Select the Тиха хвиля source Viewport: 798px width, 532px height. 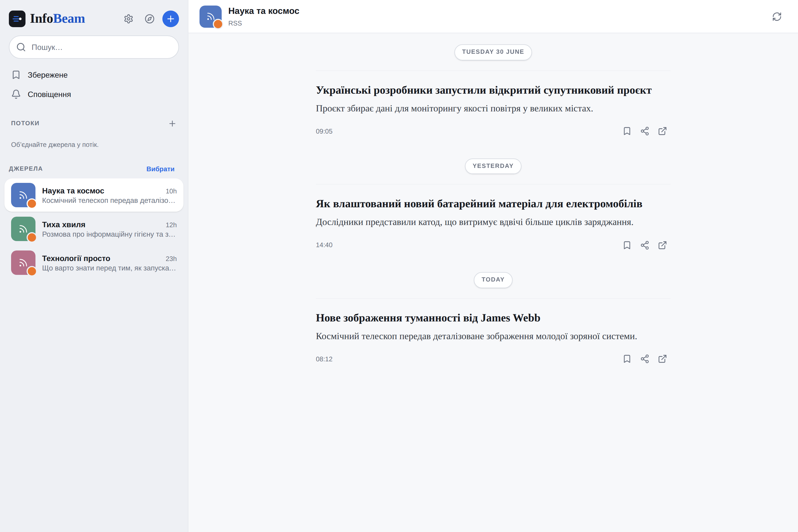tap(94, 229)
